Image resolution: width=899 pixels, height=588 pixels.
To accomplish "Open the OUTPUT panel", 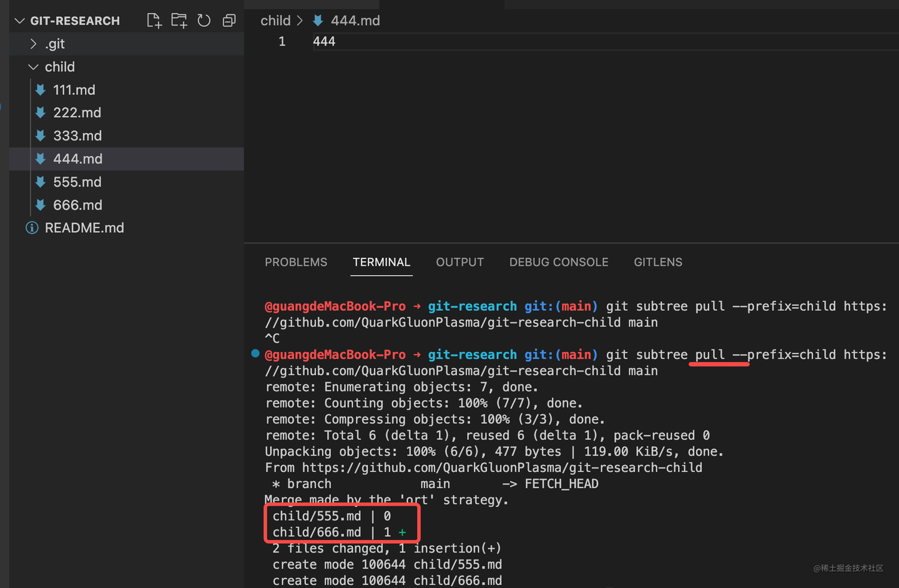I will (459, 262).
